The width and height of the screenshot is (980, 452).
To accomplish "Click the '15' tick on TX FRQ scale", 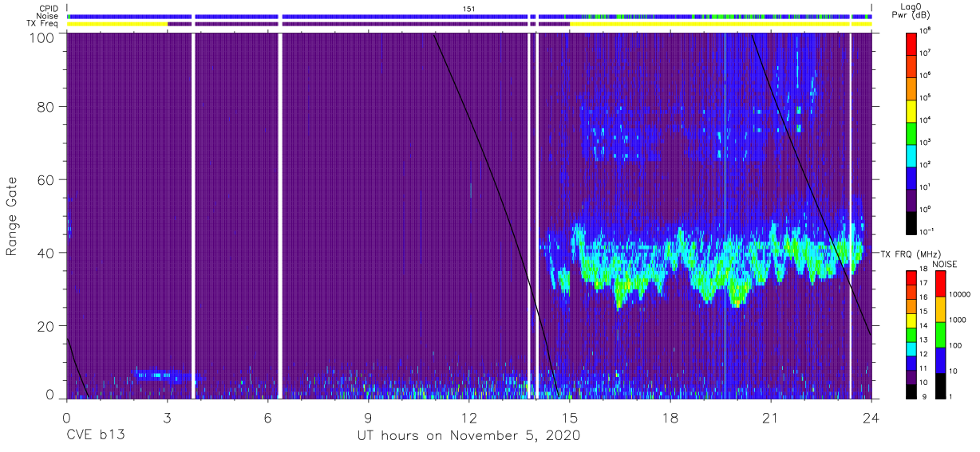I will click(x=924, y=312).
